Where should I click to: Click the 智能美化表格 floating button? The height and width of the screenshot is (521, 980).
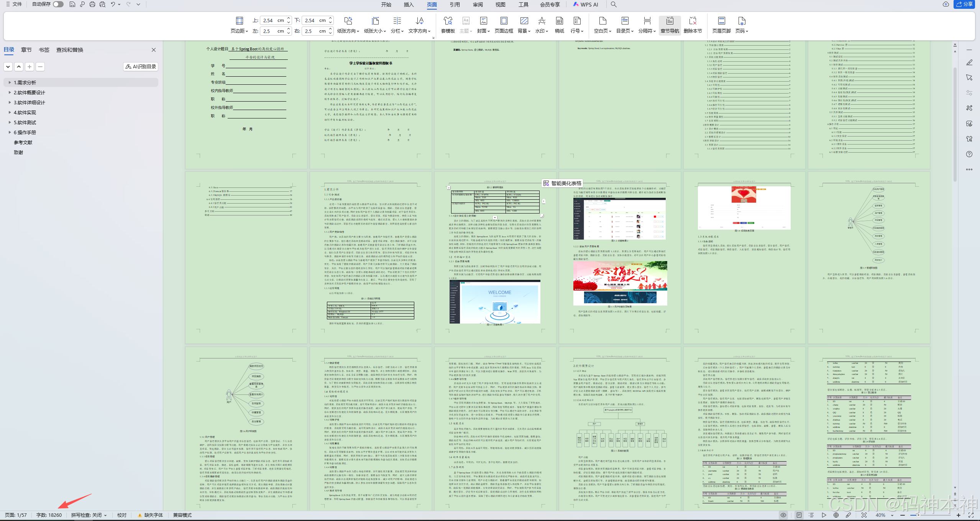point(562,183)
